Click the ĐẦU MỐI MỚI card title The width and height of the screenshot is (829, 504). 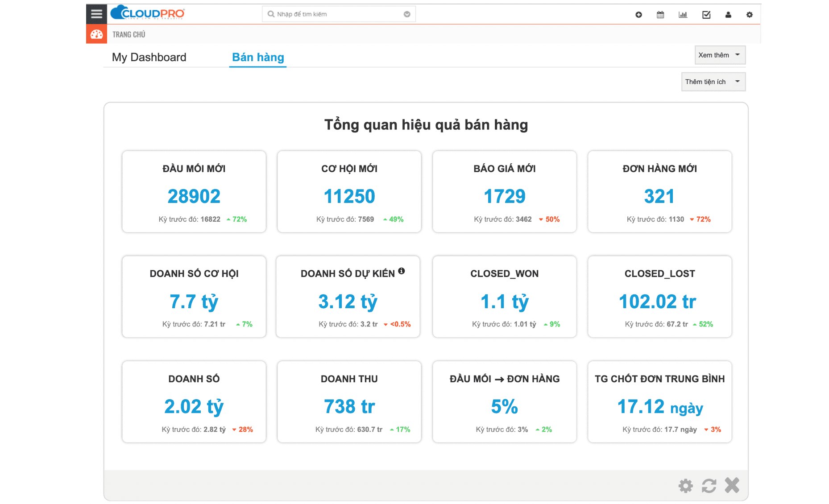click(x=194, y=169)
